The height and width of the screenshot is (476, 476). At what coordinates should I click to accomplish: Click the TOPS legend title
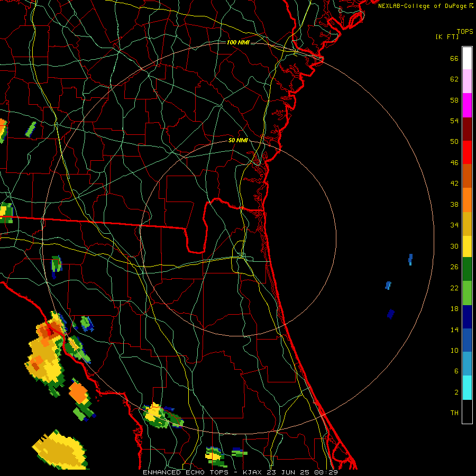(465, 32)
